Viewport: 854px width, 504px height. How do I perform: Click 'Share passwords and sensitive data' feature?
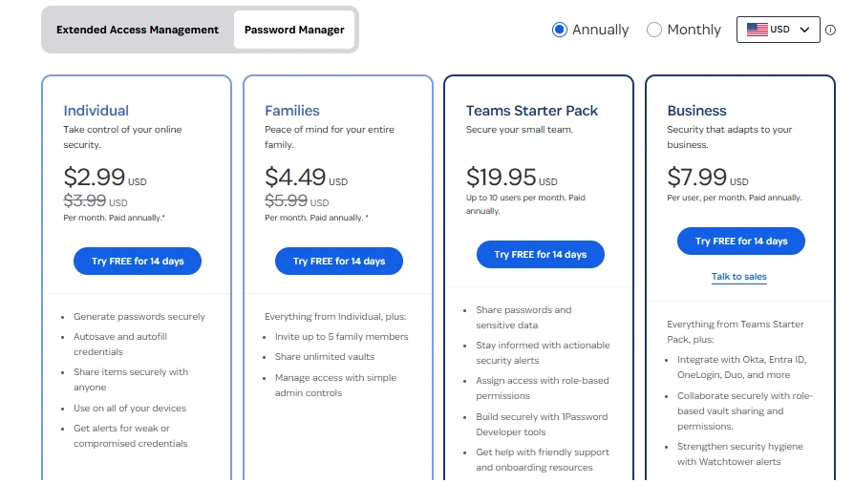[523, 317]
